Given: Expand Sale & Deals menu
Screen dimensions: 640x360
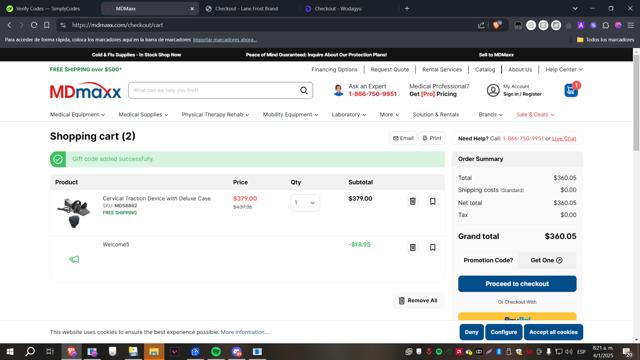Looking at the screenshot, I should point(535,115).
